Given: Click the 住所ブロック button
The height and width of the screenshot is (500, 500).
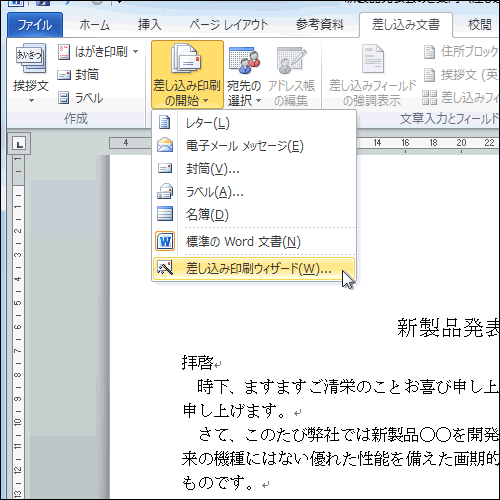Looking at the screenshot, I should [461, 52].
